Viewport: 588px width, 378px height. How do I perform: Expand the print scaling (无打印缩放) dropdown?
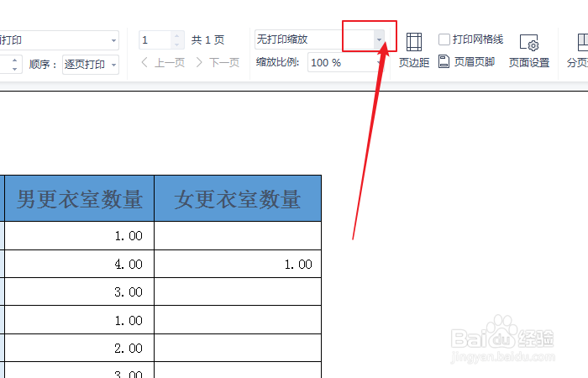pyautogui.click(x=379, y=39)
